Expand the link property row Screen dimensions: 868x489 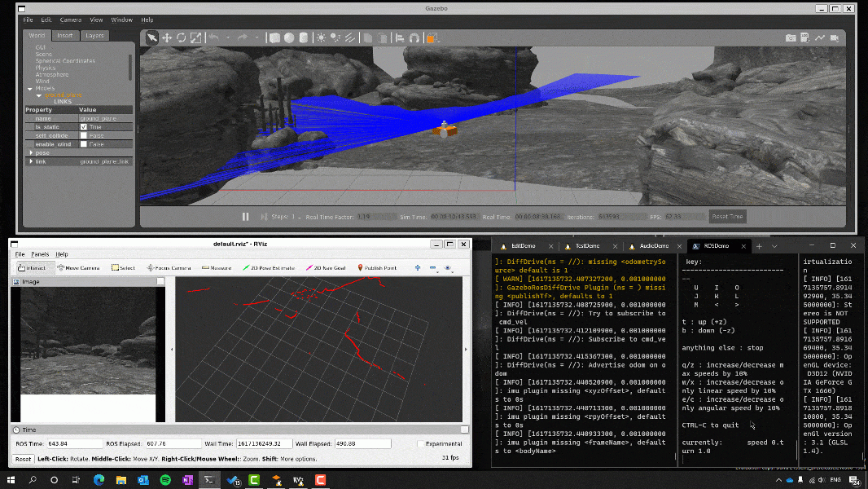click(x=31, y=161)
